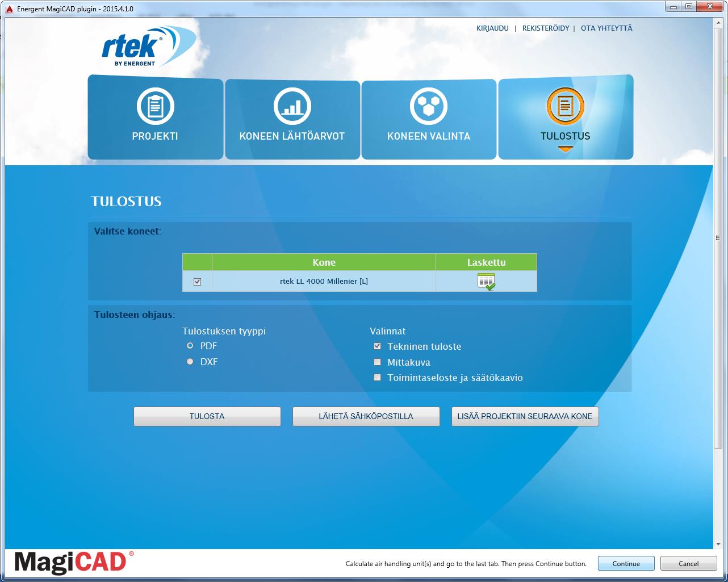Screen dimensions: 728x582
Task: Select the Tulostus tab
Action: [x=566, y=117]
